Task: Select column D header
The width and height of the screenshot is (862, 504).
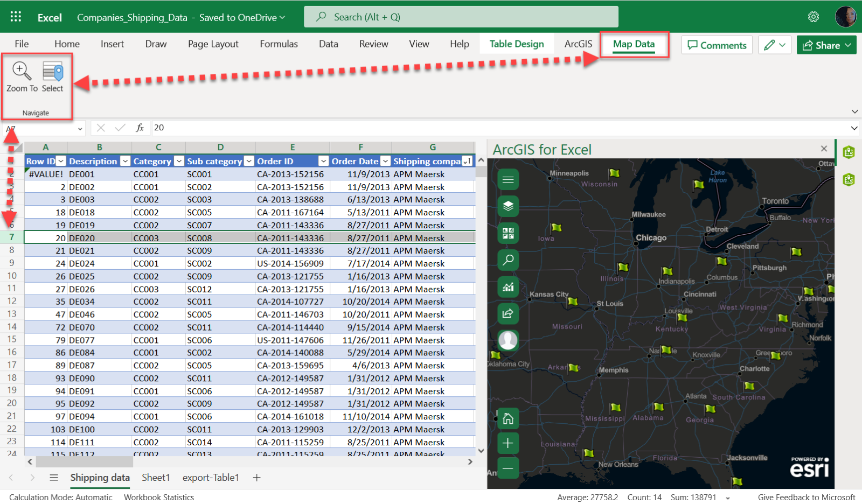Action: pos(220,147)
